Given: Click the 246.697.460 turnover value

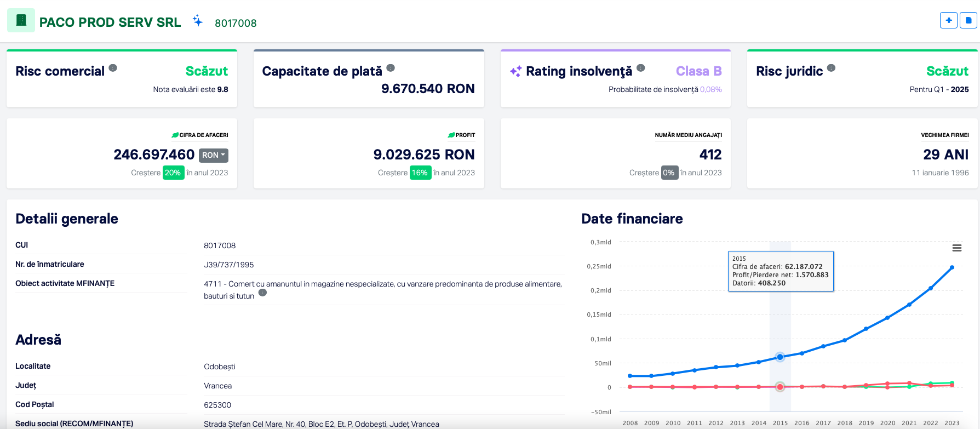Looking at the screenshot, I should pos(154,155).
